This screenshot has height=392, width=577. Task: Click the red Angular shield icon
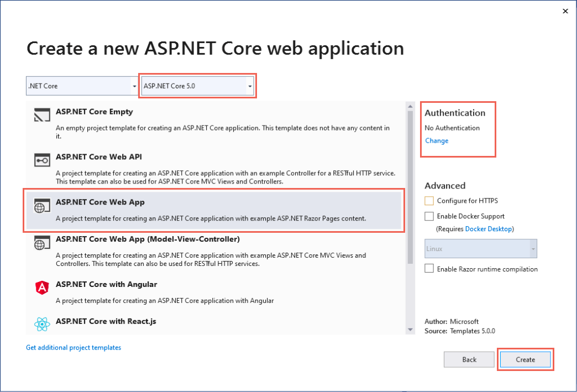(x=42, y=288)
